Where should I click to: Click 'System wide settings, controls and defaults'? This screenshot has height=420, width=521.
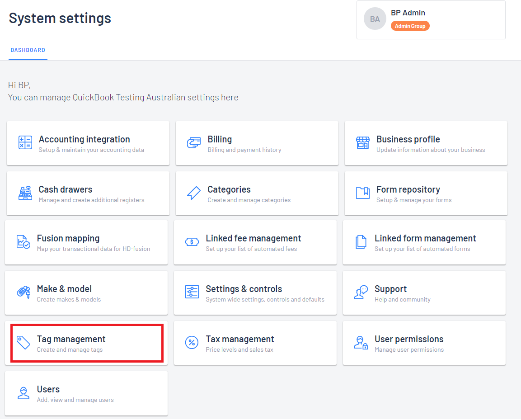[x=265, y=300]
